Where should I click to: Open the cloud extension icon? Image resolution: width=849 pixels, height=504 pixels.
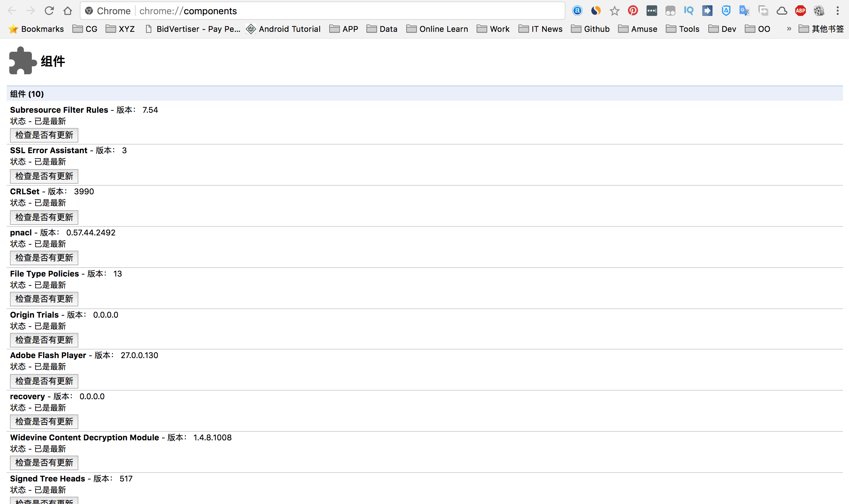pos(782,11)
